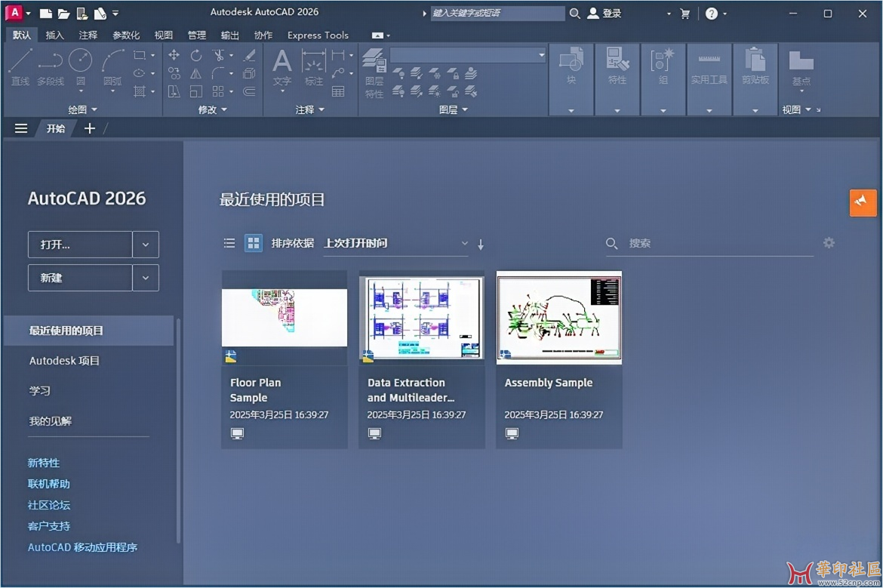
Task: Expand the 图层 panel flyout
Action: click(x=454, y=109)
